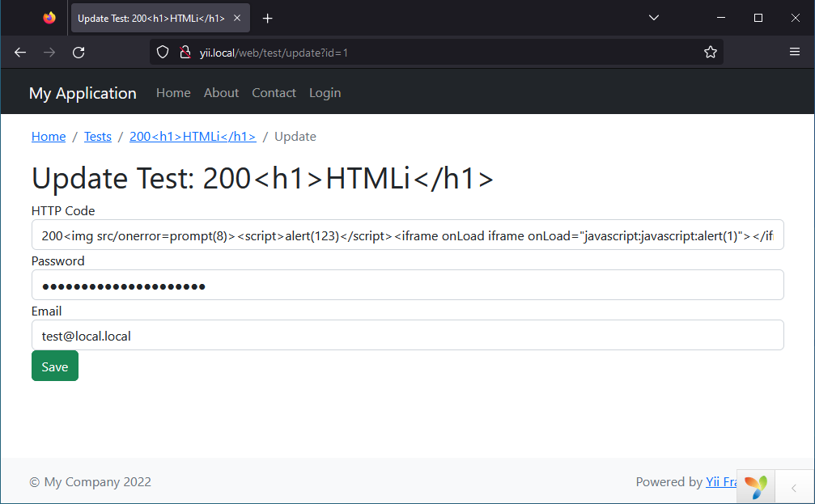Select Login in the navigation bar
This screenshot has height=504, width=815.
[x=325, y=93]
